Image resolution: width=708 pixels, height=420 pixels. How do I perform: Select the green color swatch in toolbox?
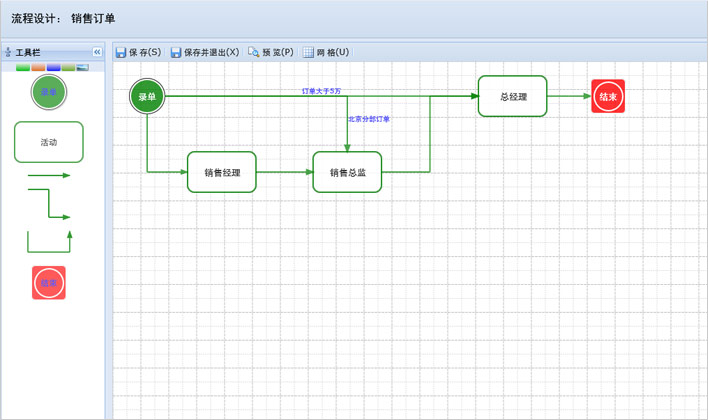(x=23, y=68)
